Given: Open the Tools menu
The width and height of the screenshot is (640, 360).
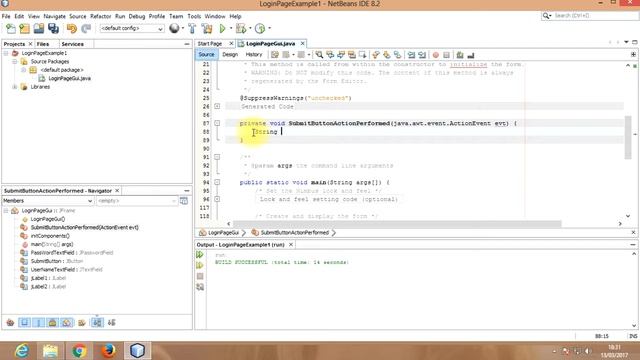Looking at the screenshot, I should (194, 16).
